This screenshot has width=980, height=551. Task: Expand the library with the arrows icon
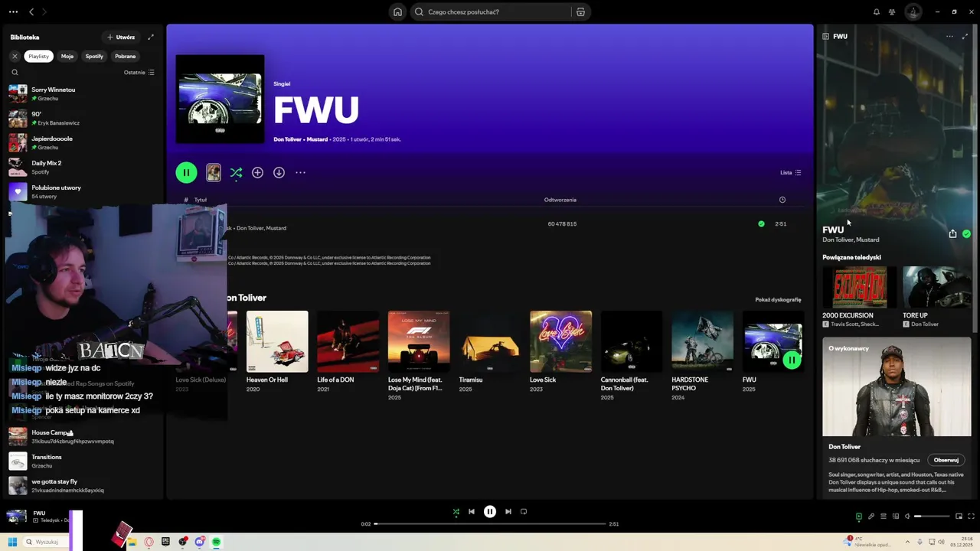(151, 37)
